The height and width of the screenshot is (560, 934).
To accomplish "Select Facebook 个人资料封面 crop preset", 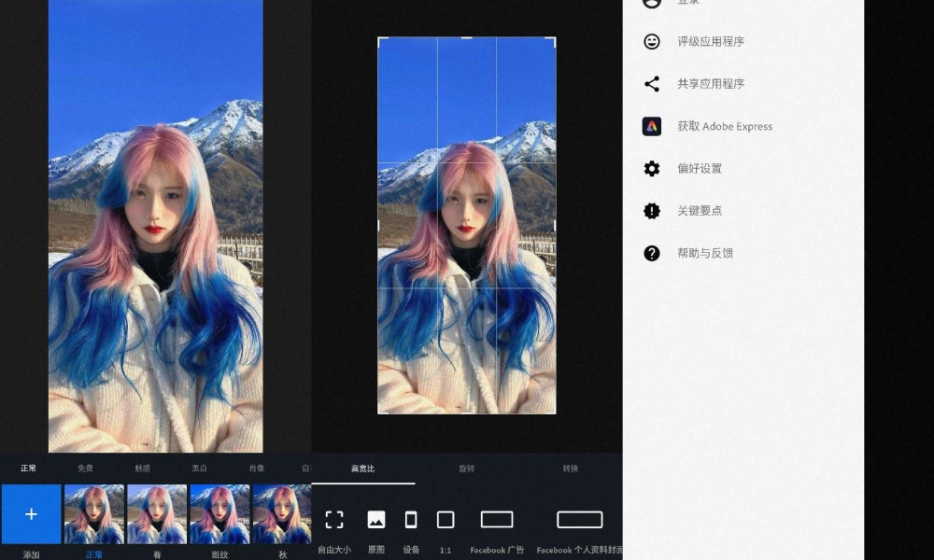I will 579,520.
